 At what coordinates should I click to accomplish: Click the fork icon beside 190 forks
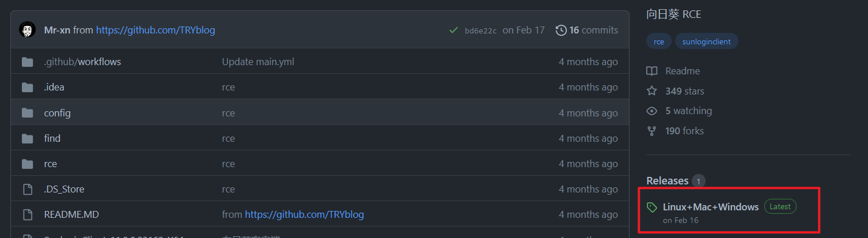tap(651, 131)
